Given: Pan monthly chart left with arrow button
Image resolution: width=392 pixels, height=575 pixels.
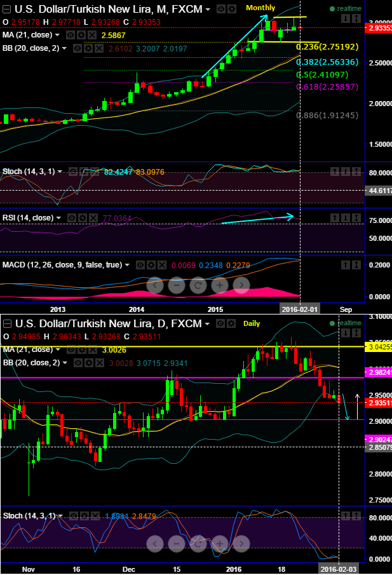Looking at the screenshot, I should point(155,285).
